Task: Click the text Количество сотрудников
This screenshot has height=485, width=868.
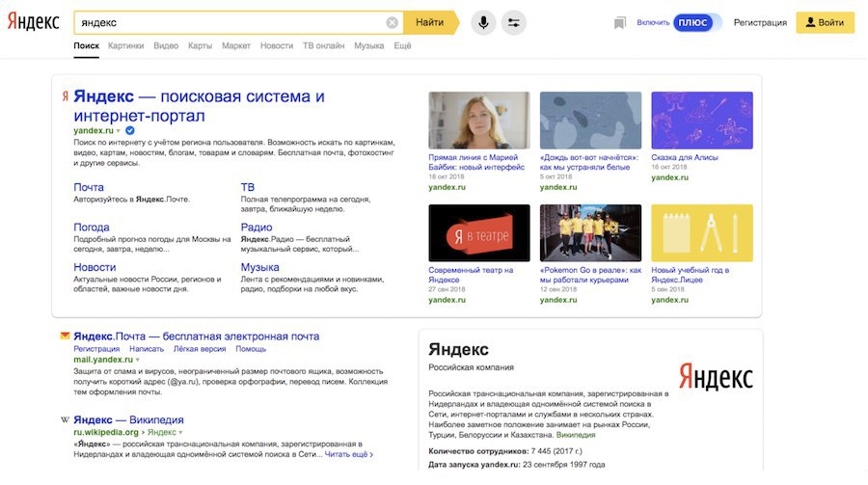Action: [478, 451]
